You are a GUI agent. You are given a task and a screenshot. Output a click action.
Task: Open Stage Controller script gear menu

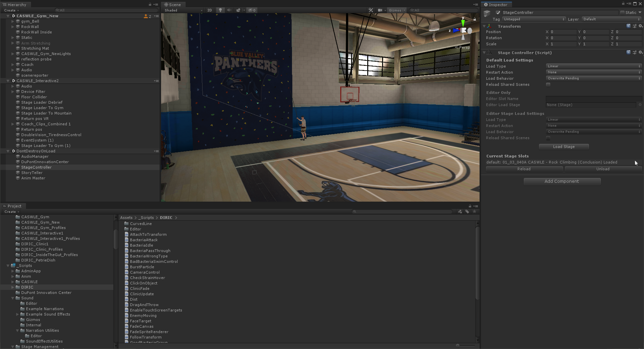pyautogui.click(x=640, y=52)
